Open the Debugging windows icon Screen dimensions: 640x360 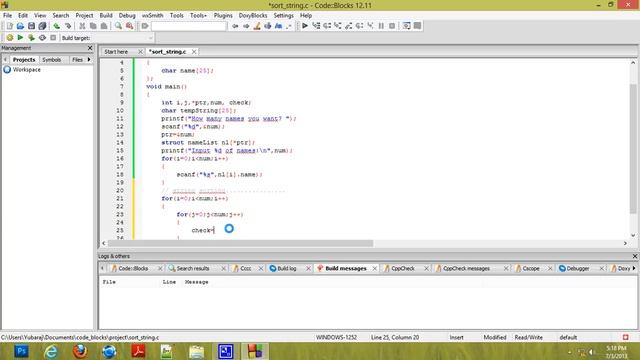[x=407, y=26]
